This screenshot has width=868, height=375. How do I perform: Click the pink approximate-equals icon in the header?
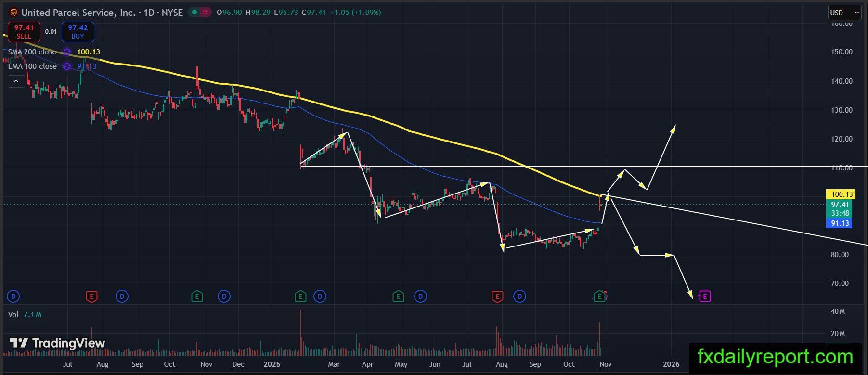point(206,13)
